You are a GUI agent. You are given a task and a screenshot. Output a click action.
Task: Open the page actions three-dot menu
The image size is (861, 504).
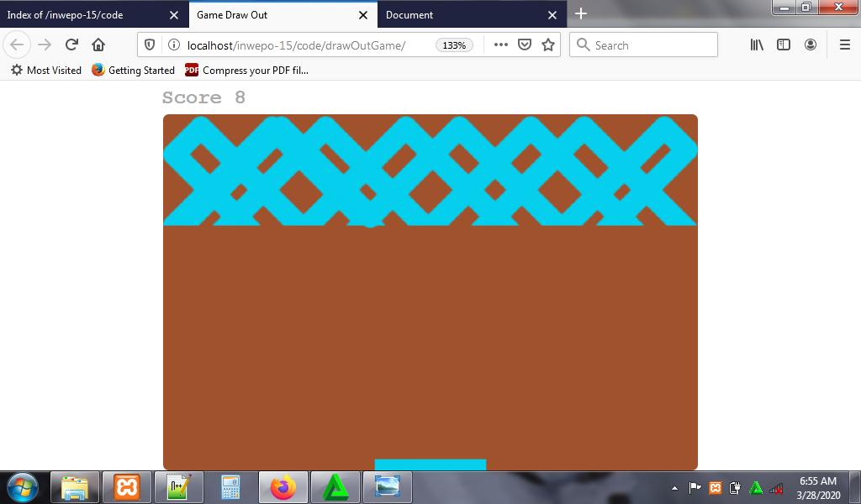501,45
